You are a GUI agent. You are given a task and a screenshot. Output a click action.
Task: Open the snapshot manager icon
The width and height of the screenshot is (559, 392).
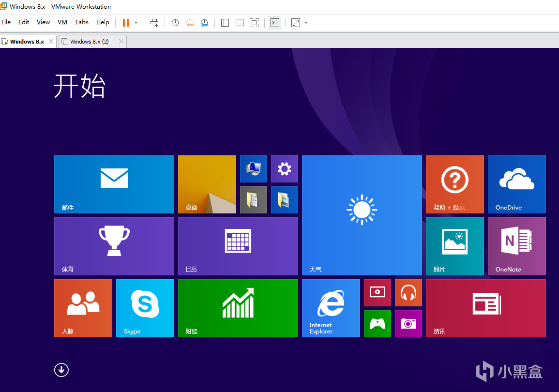(204, 23)
